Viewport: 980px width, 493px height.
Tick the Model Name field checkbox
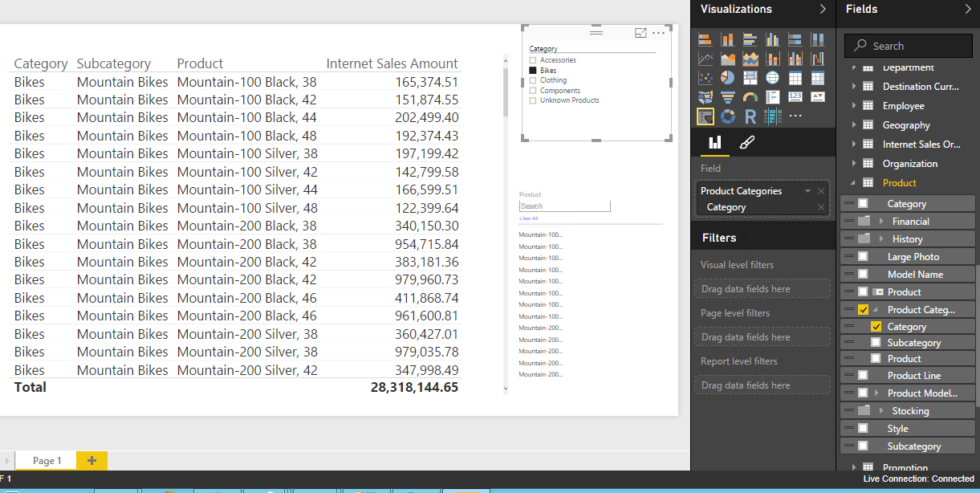coord(863,275)
